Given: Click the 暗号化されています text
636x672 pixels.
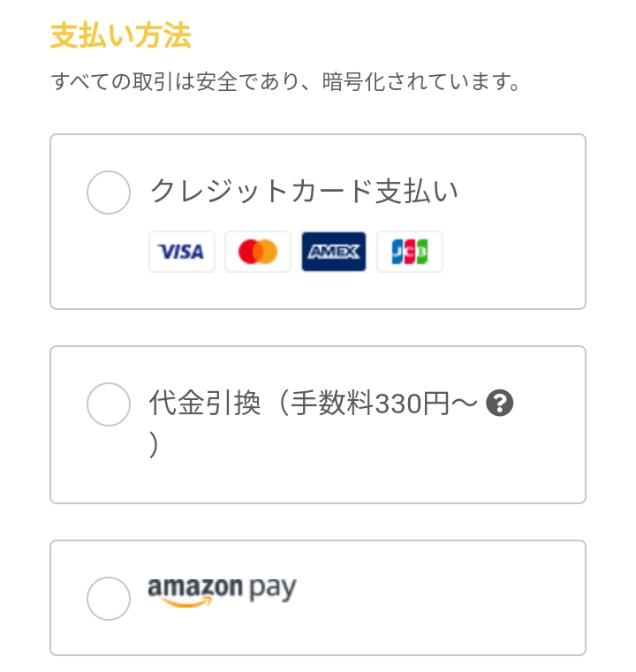Looking at the screenshot, I should (x=420, y=81).
